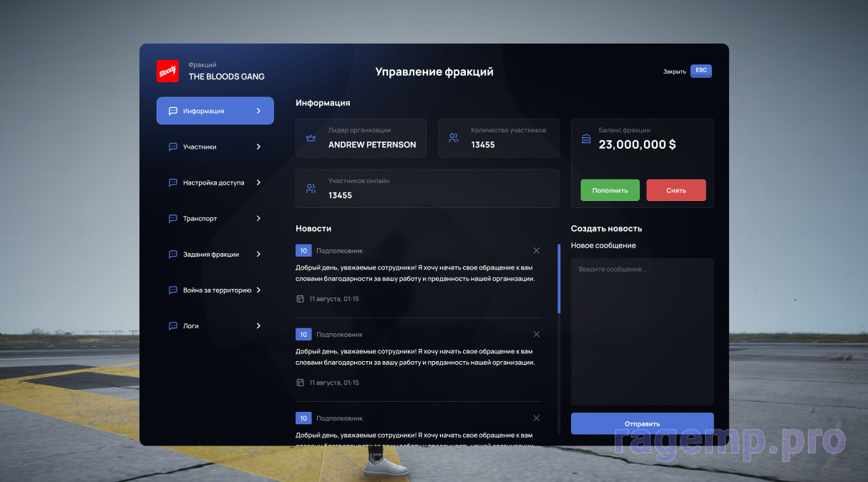868x482 pixels.
Task: Click the chat icon beside Информация
Action: click(172, 111)
